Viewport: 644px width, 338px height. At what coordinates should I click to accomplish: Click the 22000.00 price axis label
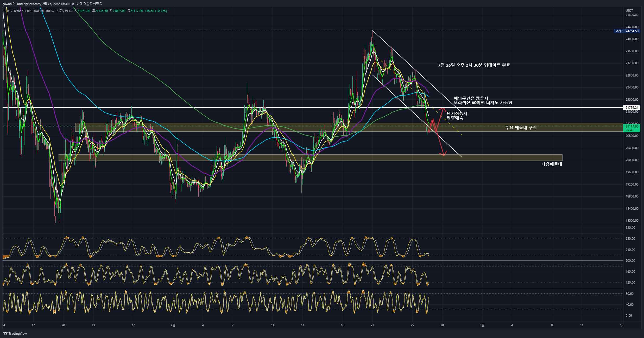(632, 100)
